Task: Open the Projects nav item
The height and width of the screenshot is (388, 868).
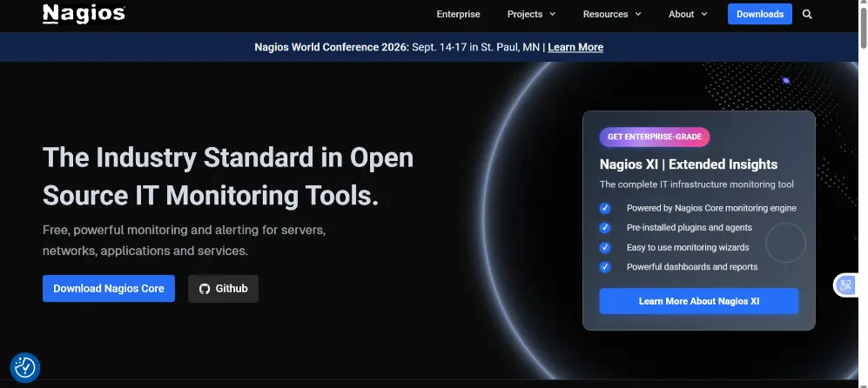Action: [525, 15]
